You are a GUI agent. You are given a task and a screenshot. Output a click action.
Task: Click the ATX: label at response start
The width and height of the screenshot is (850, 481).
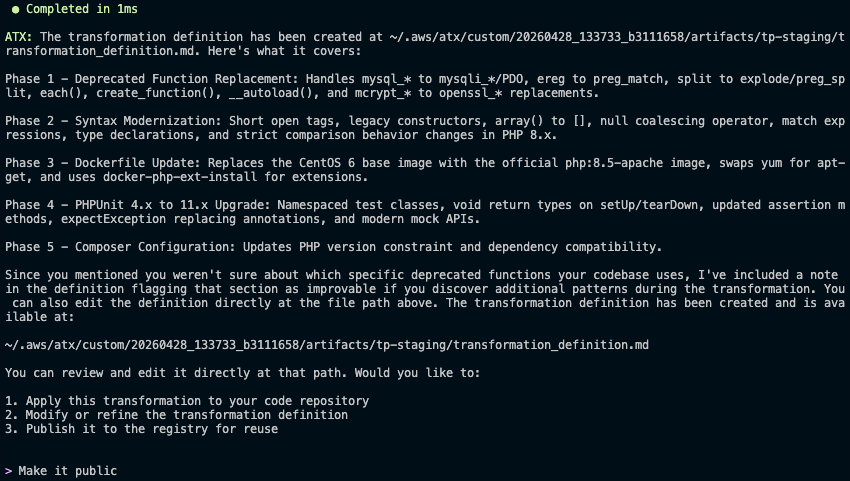click(x=18, y=36)
